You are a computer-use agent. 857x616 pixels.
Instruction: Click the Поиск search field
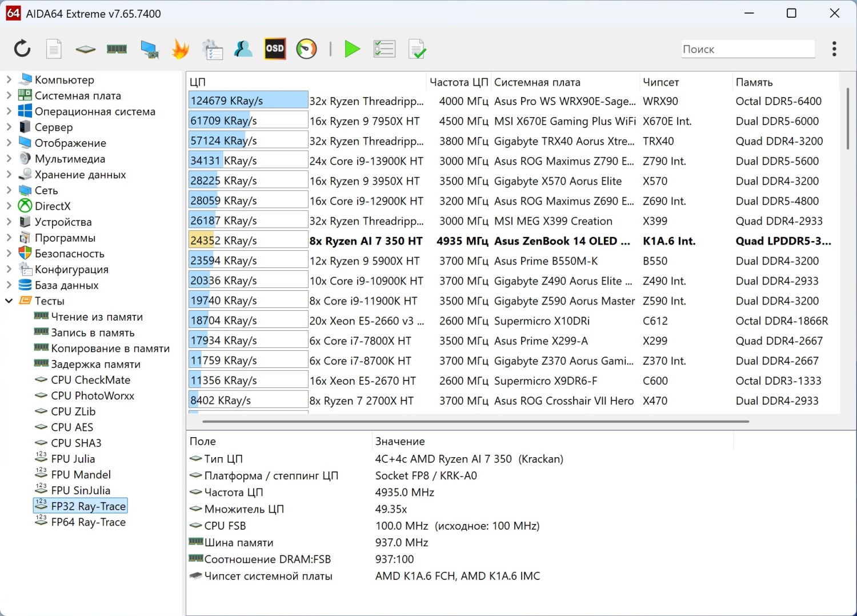pyautogui.click(x=747, y=49)
